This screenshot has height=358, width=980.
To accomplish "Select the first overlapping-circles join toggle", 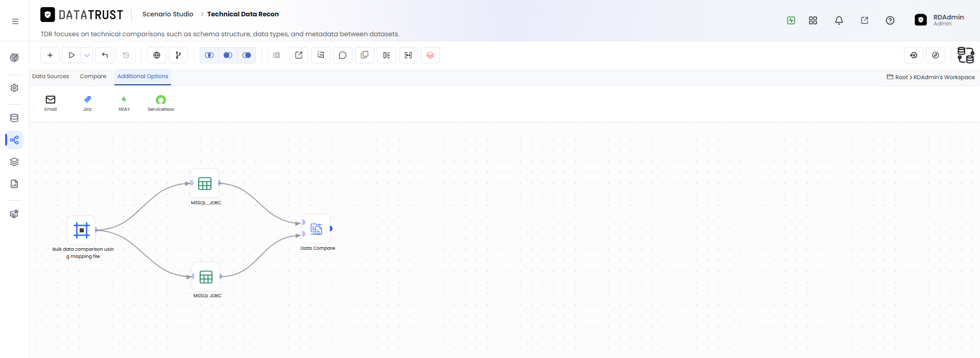I will 209,55.
